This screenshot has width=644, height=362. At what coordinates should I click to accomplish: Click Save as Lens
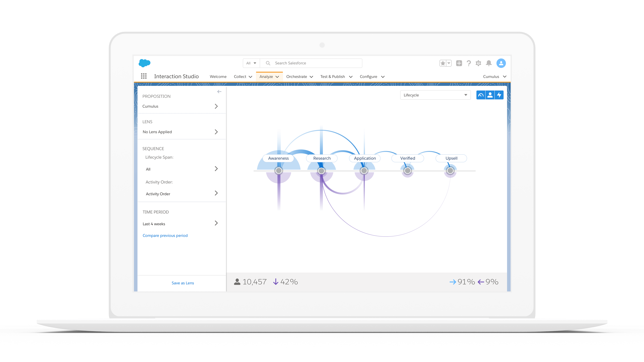pos(183,283)
